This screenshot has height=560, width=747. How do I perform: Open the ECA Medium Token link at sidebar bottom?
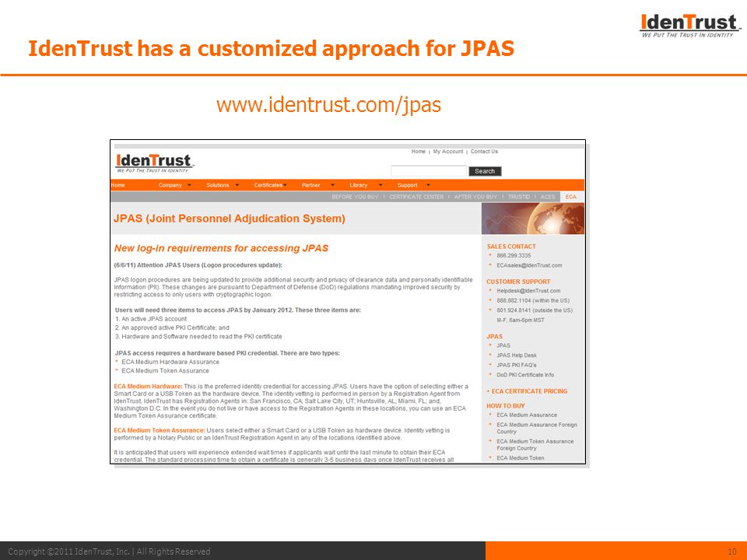click(x=521, y=457)
